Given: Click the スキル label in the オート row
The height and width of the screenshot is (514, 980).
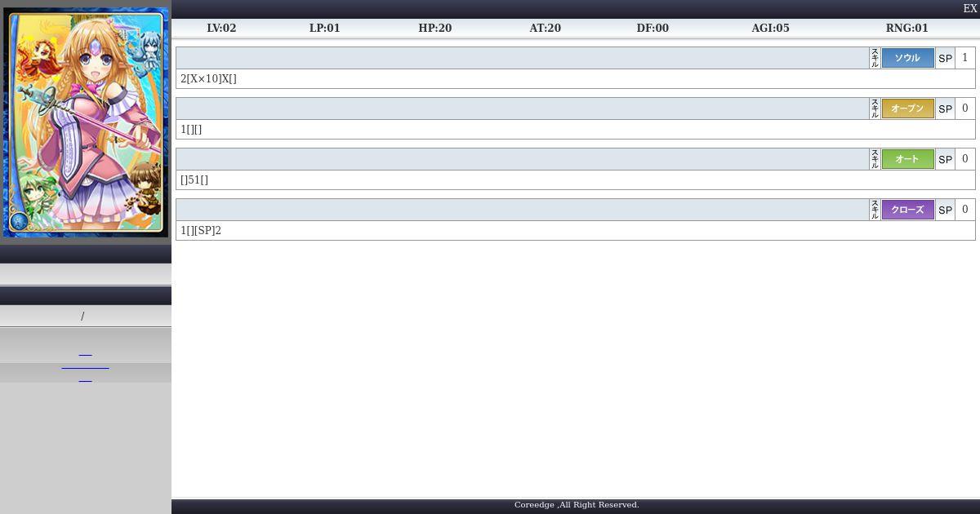Looking at the screenshot, I should (x=875, y=159).
